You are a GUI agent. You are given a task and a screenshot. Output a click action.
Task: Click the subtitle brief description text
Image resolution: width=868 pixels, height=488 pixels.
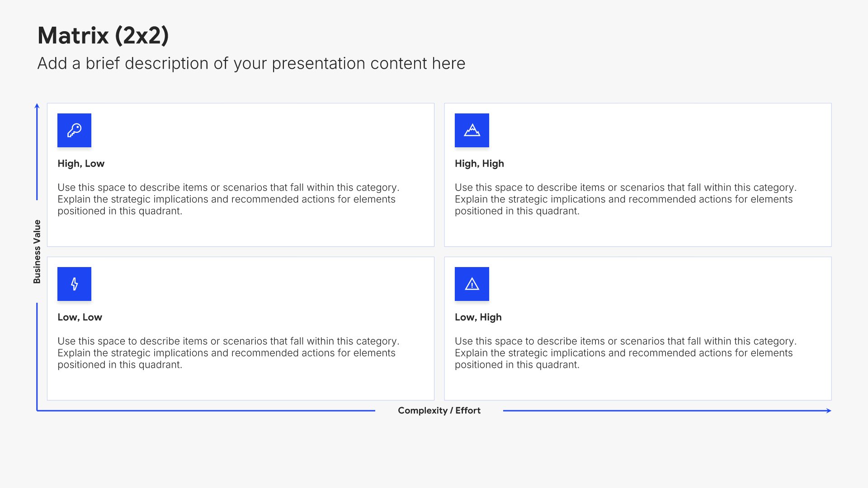(251, 64)
